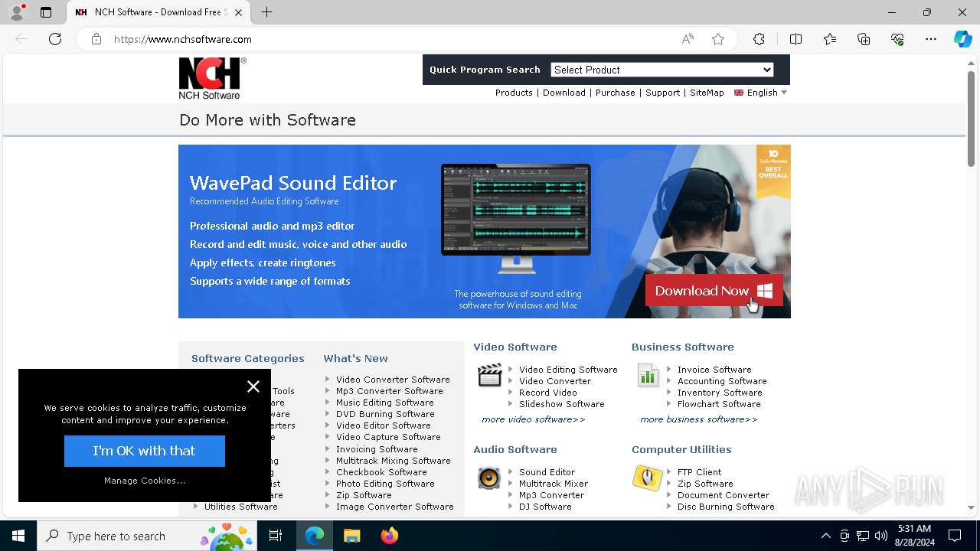
Task: Close the NCH Software tab
Action: [x=239, y=12]
